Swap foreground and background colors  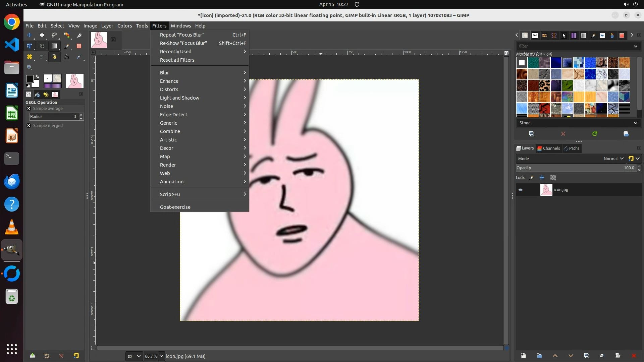point(37,77)
